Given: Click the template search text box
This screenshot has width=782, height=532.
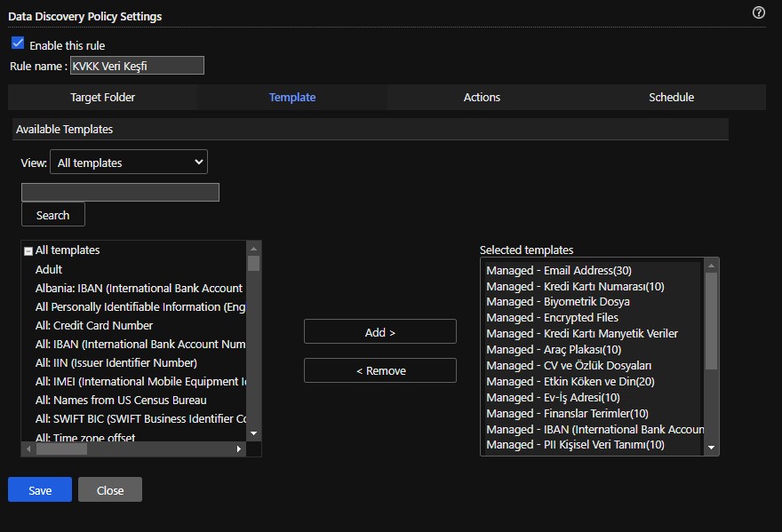Looking at the screenshot, I should point(120,193).
